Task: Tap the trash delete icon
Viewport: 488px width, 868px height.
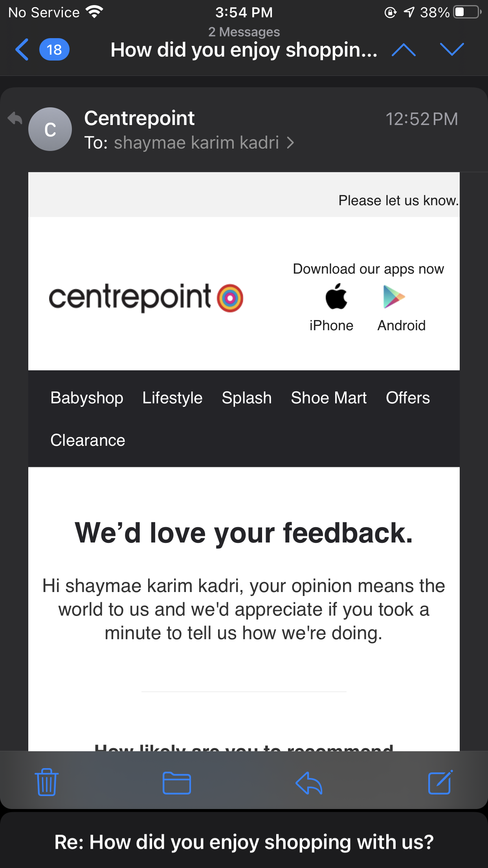Action: click(47, 782)
